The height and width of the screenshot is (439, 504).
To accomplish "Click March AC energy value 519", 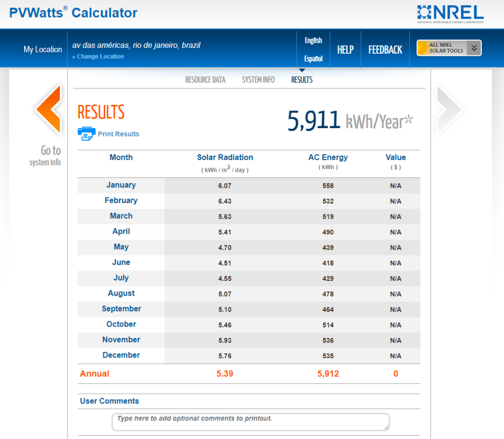I will (x=328, y=217).
